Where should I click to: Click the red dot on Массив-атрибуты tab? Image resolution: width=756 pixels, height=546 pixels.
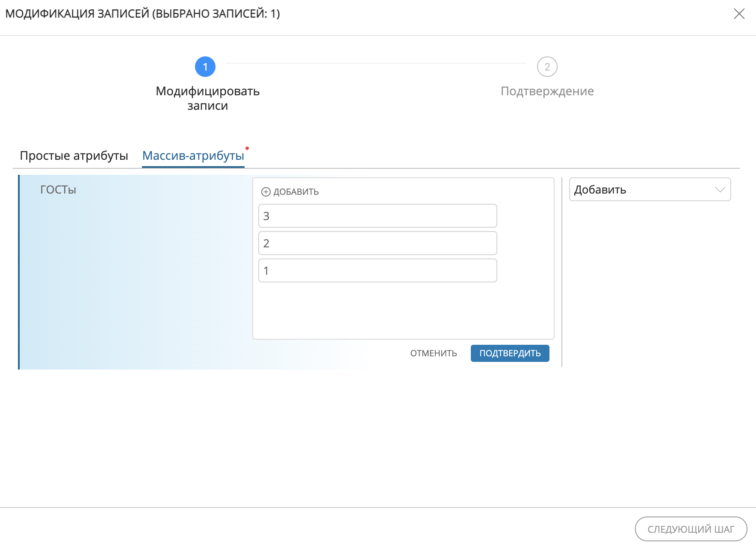click(x=247, y=148)
